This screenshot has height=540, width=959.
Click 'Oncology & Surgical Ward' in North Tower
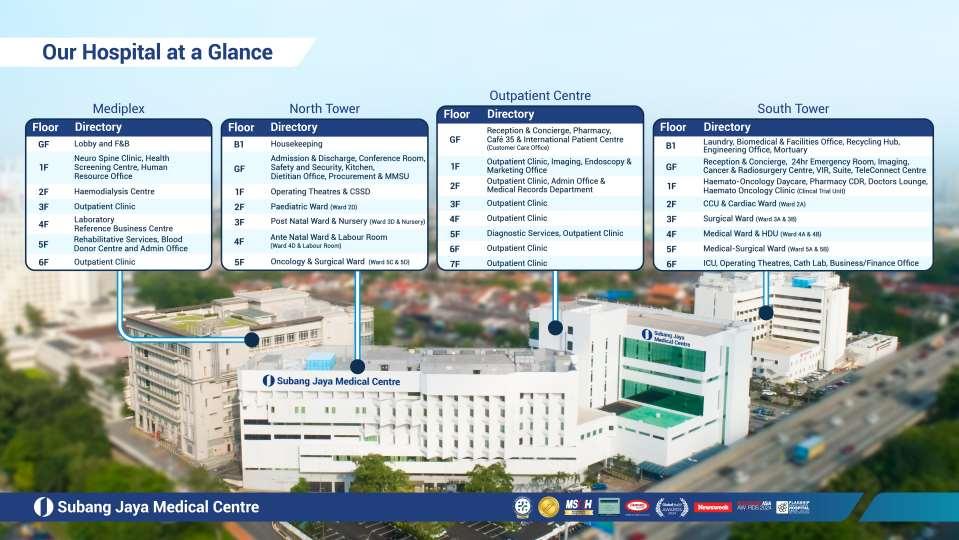(340, 262)
